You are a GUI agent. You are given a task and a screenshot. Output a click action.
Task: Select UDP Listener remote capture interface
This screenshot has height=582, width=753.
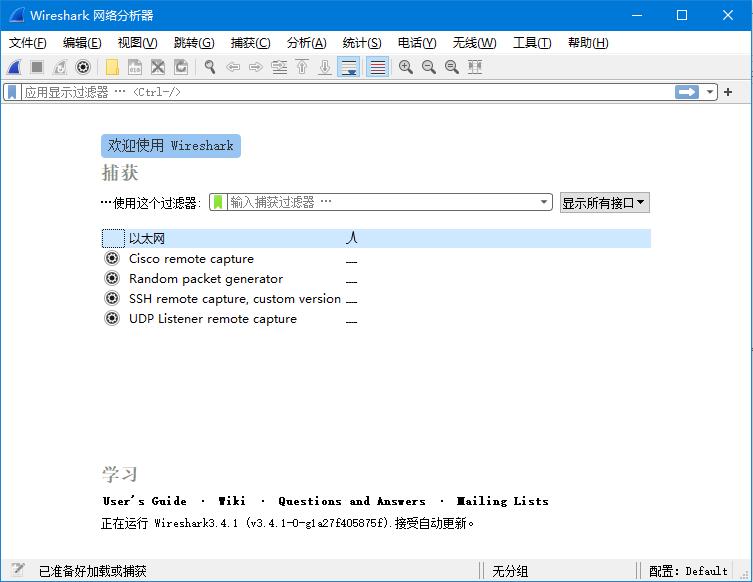click(213, 318)
